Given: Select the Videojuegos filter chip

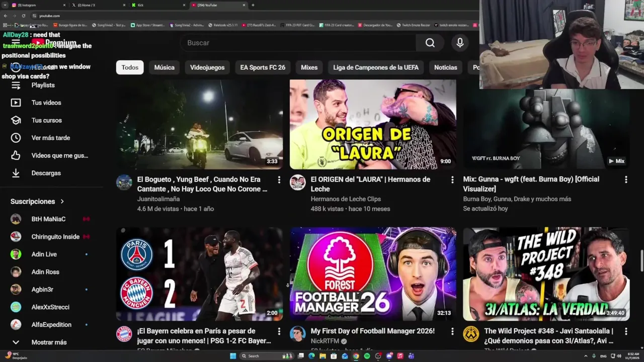Looking at the screenshot, I should [207, 67].
